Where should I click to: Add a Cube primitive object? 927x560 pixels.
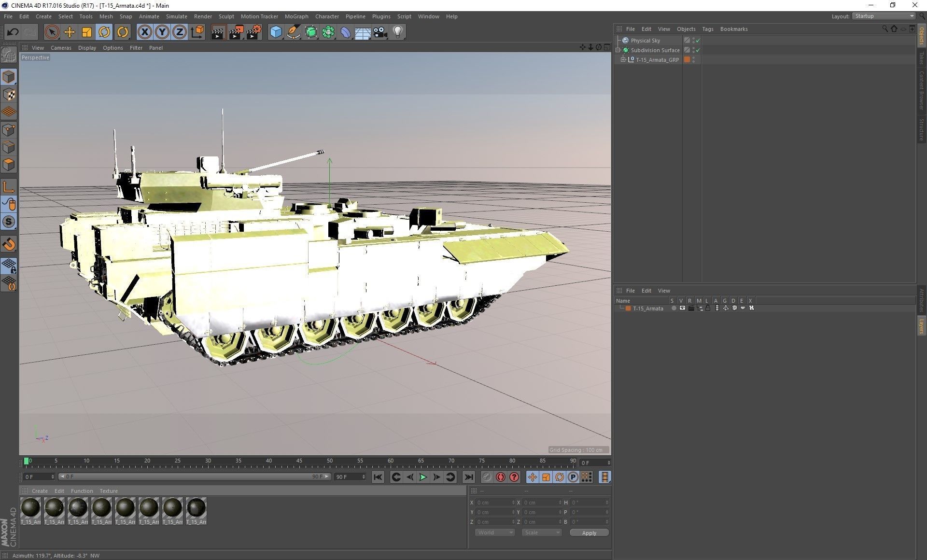(x=276, y=32)
